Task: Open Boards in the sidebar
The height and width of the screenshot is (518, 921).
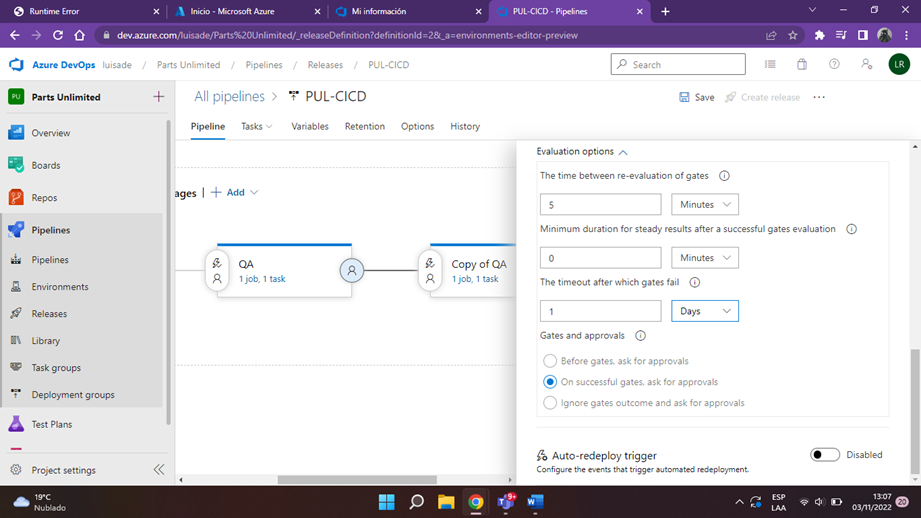Action: (46, 165)
